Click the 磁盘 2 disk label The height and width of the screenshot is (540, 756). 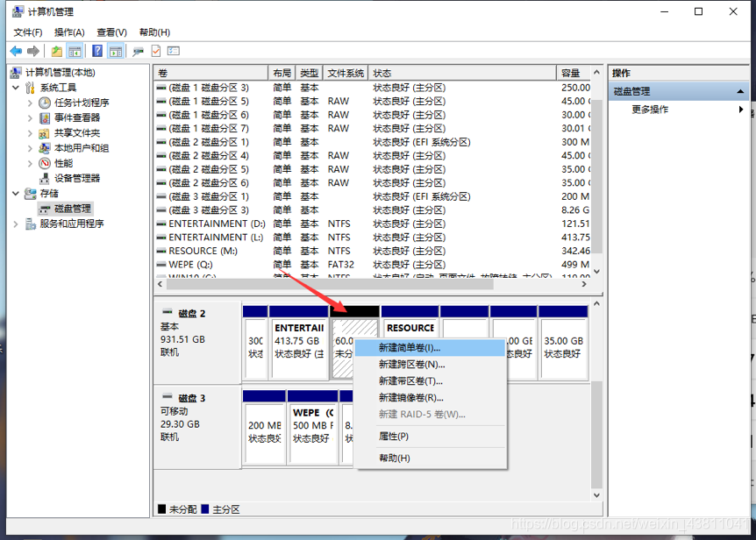coord(192,314)
